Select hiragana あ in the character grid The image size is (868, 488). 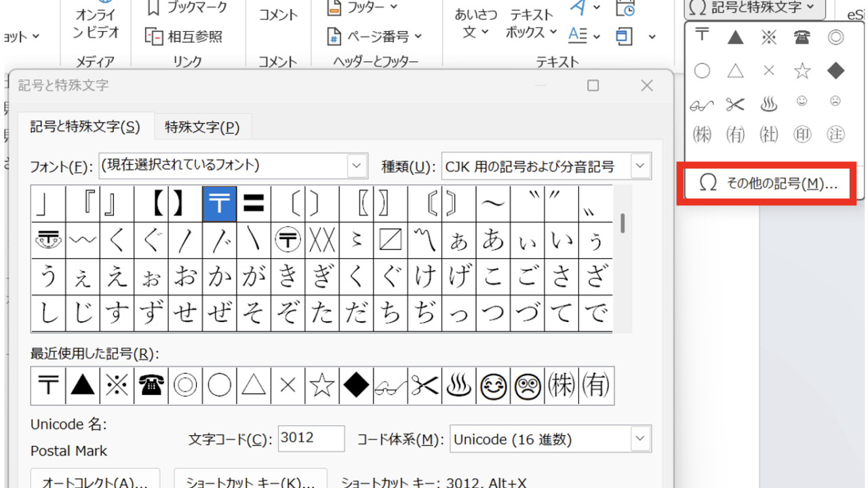[493, 239]
